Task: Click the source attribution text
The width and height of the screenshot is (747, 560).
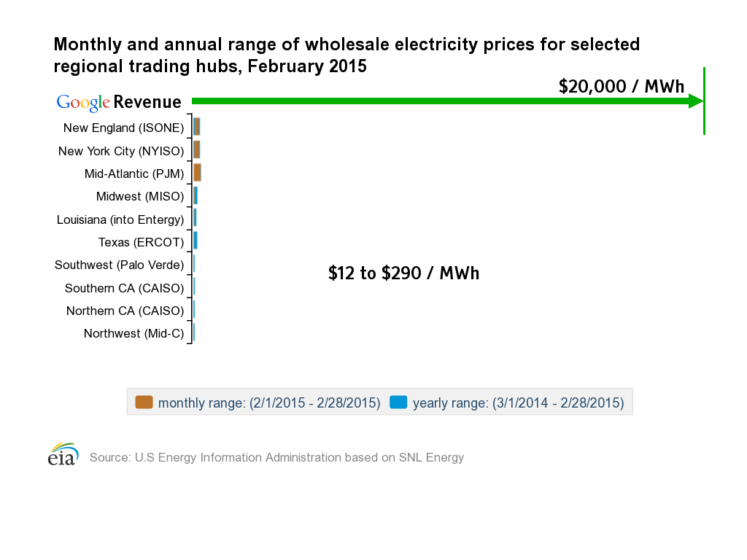Action: pos(276,458)
